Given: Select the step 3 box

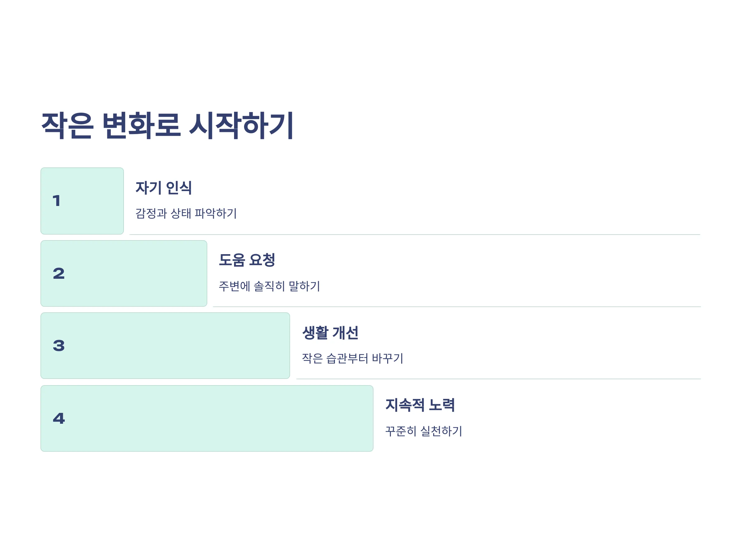Looking at the screenshot, I should click(165, 346).
